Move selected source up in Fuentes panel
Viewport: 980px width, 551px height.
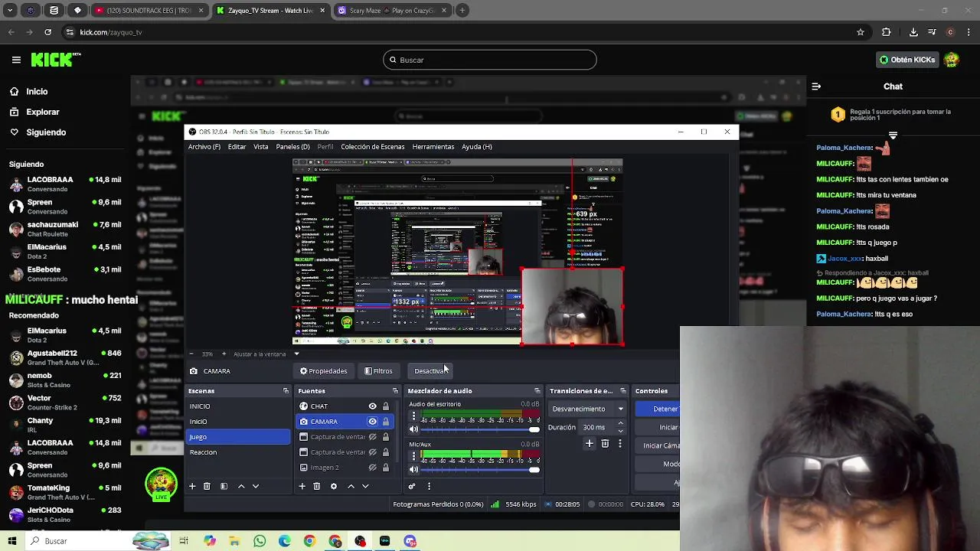pos(351,486)
